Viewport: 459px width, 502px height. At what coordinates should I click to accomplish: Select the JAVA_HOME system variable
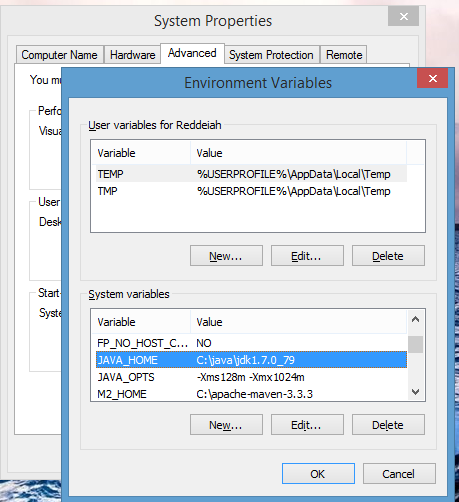(x=251, y=360)
